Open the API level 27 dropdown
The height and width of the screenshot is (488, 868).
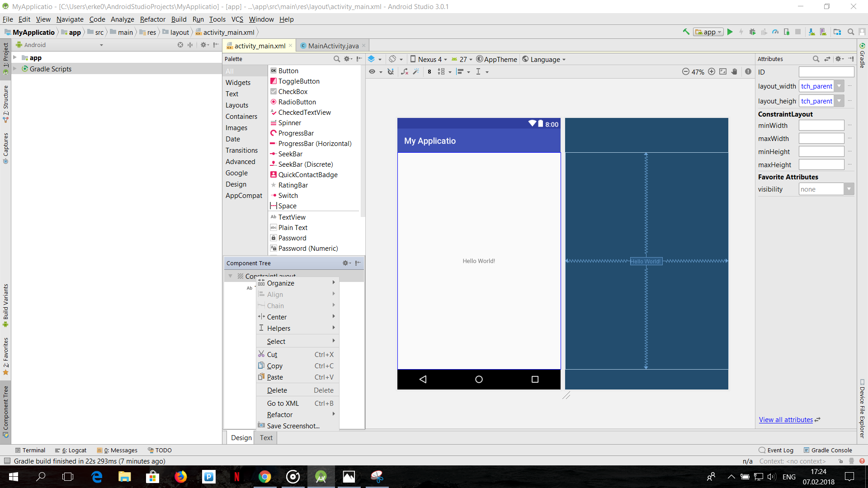pyautogui.click(x=462, y=59)
